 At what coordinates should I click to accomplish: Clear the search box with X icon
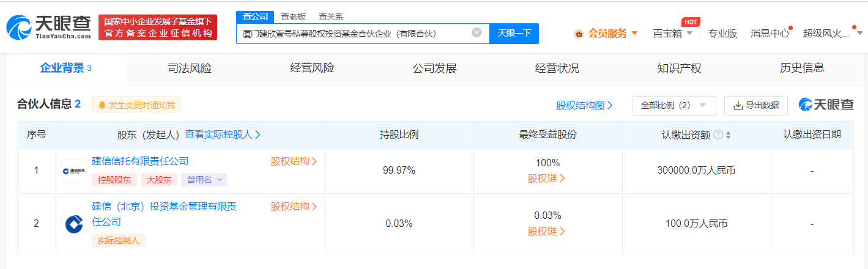click(477, 32)
